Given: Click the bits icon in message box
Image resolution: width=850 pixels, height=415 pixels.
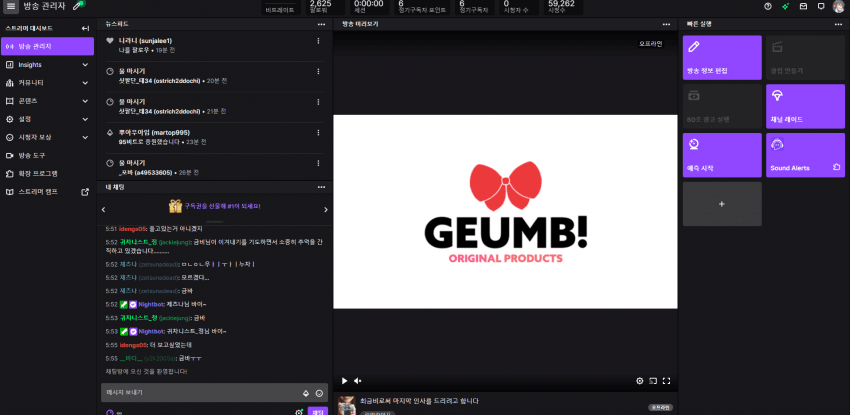Looking at the screenshot, I should 306,393.
